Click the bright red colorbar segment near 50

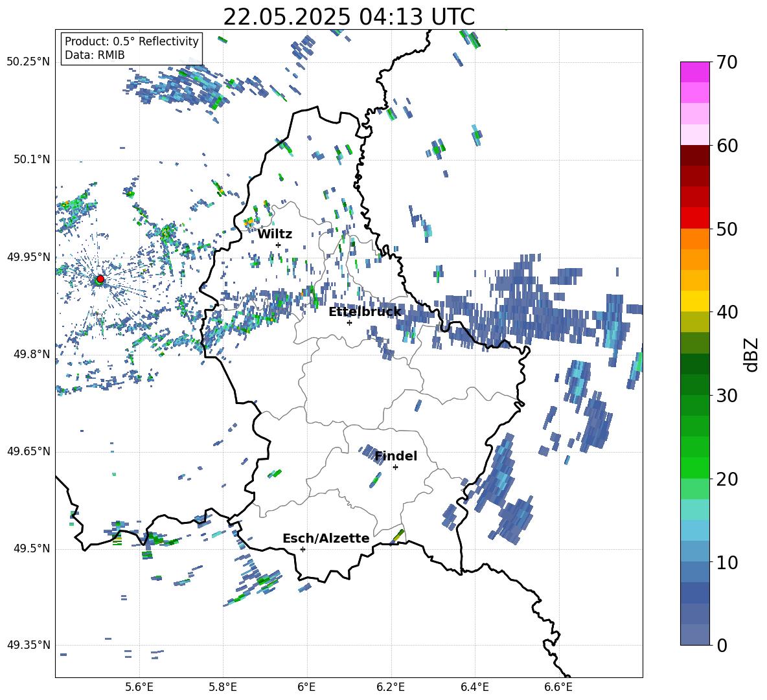(694, 218)
